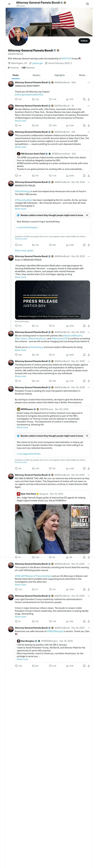Open the search icon in header
98x868 pixels.
coord(87,4)
